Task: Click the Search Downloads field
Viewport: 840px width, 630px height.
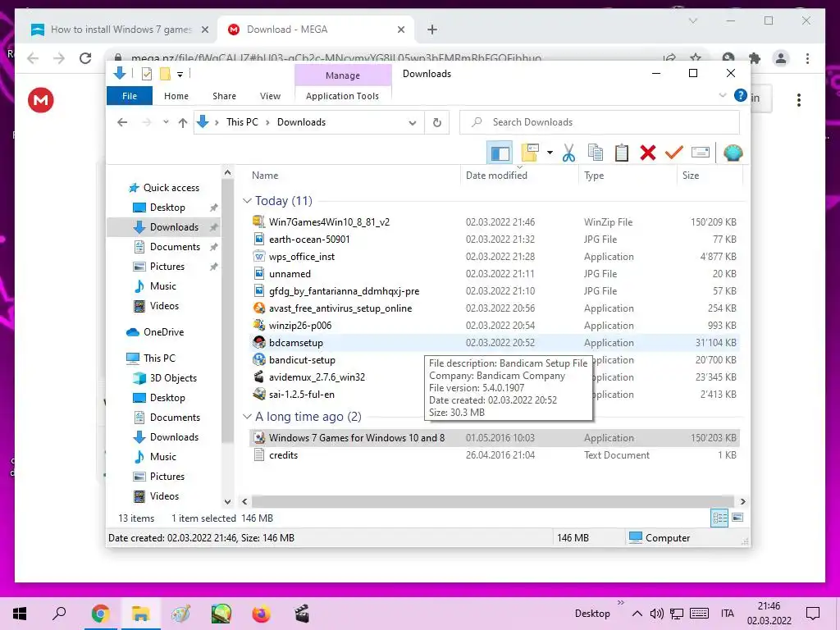Action: pos(600,122)
